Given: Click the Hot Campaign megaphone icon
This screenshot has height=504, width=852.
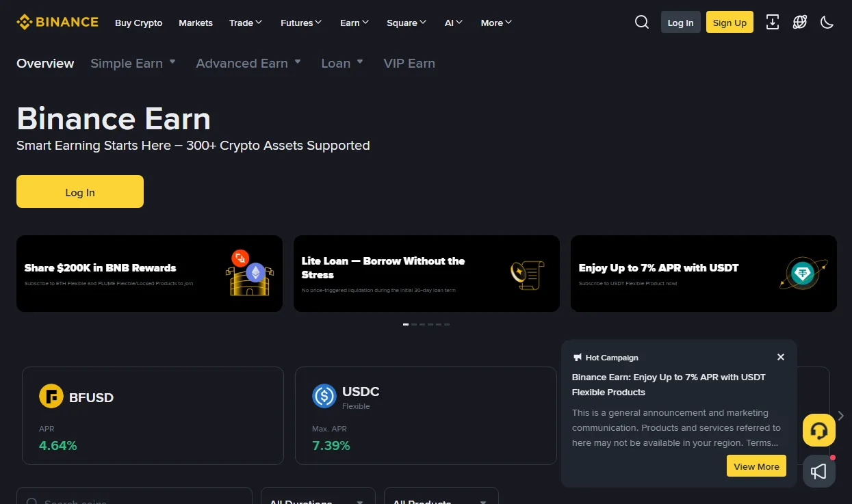Looking at the screenshot, I should click(x=578, y=357).
